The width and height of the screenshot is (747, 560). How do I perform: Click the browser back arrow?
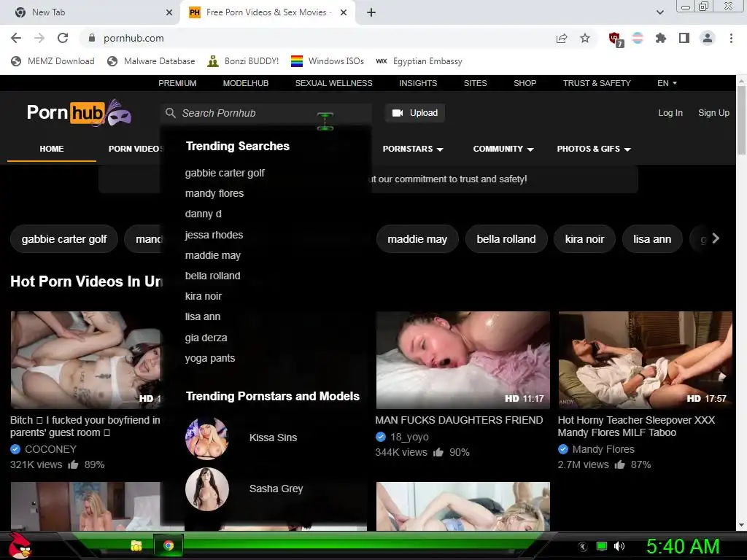tap(16, 38)
